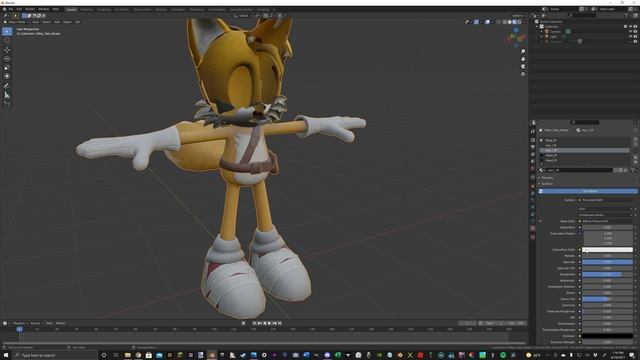
Task: Switch to the Scripting workspace tab
Action: pyautogui.click(x=263, y=9)
